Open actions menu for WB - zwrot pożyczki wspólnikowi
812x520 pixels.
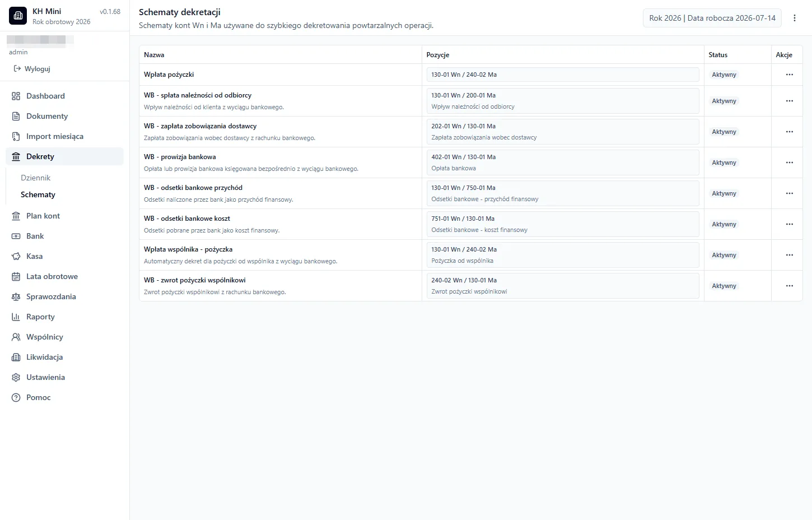pyautogui.click(x=790, y=286)
